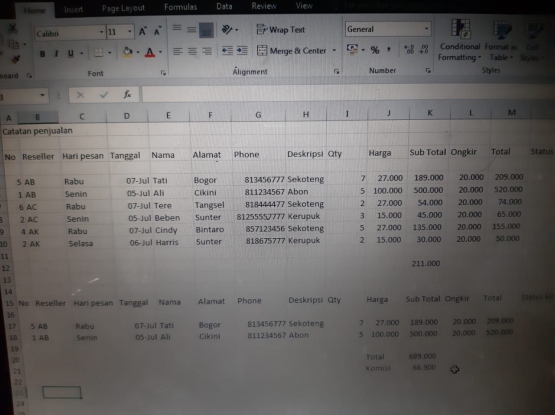Click Merge & Center button
Image resolution: width=555 pixels, height=415 pixels.
click(x=291, y=51)
